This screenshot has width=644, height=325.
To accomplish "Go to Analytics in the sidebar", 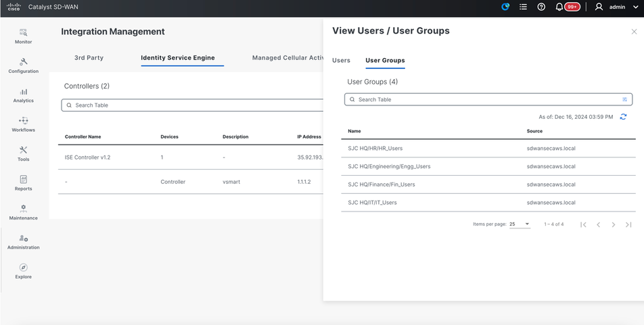I will [24, 95].
